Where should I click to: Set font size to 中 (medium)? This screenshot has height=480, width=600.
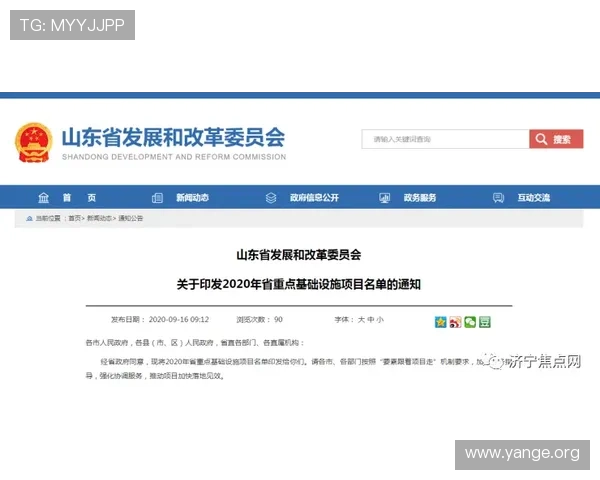(370, 320)
